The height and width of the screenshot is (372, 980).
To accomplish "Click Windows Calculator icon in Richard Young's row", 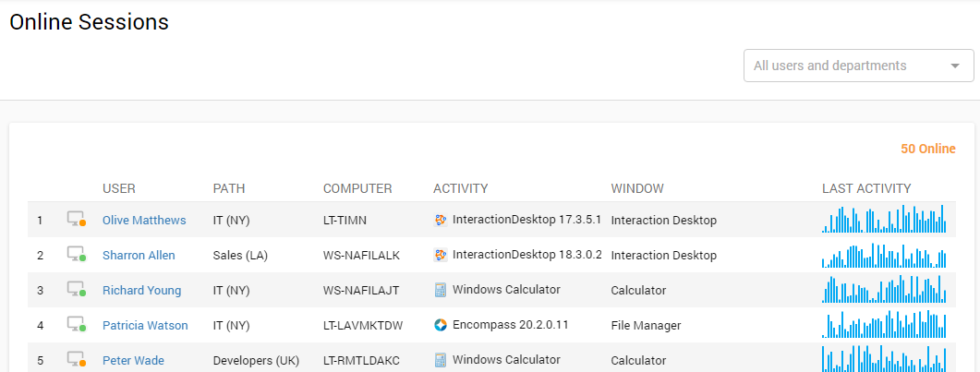I will pyautogui.click(x=441, y=290).
